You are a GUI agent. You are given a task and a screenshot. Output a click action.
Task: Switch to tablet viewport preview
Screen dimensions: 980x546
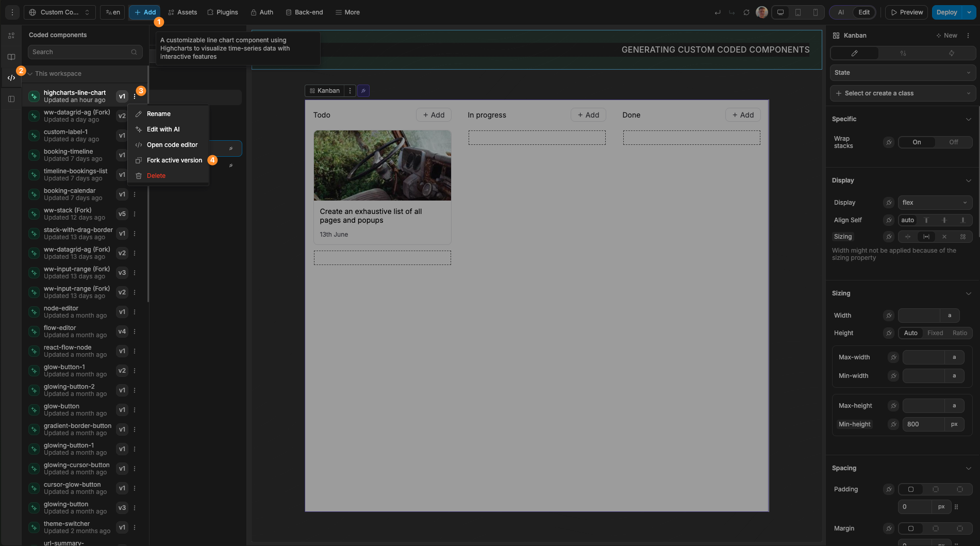(x=797, y=12)
